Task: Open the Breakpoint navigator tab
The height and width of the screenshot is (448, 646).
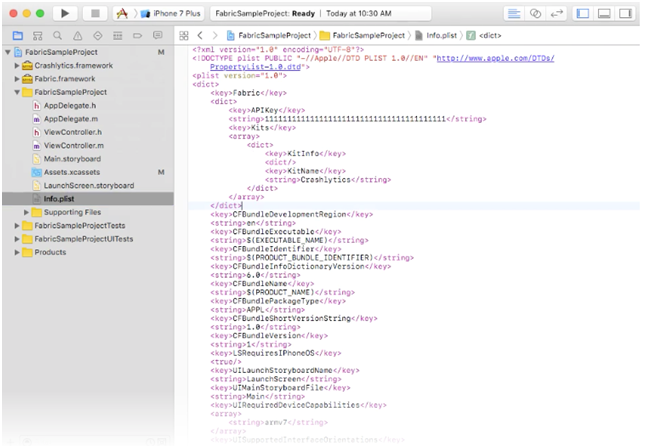Action: [x=138, y=35]
